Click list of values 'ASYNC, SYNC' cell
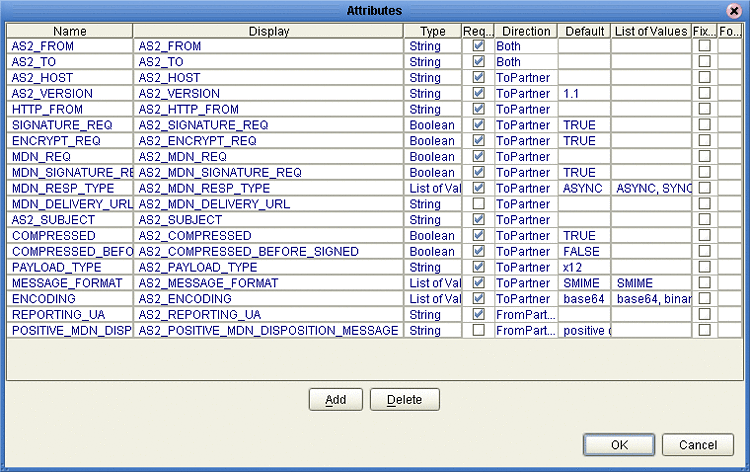The height and width of the screenshot is (472, 750). 651,188
